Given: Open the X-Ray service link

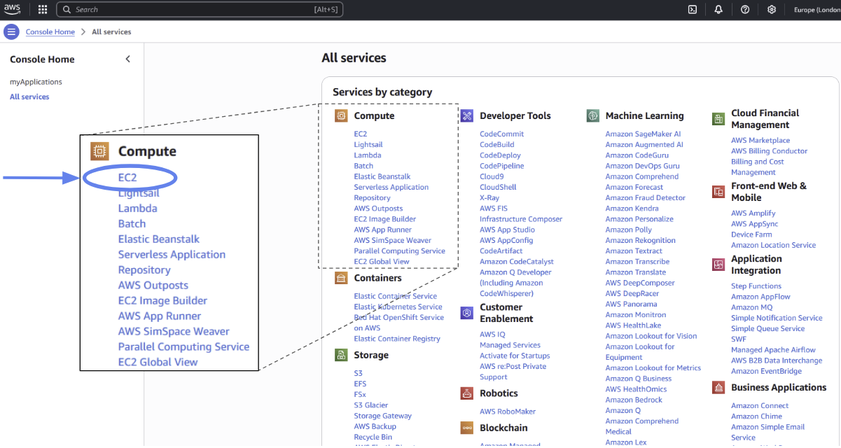Looking at the screenshot, I should [489, 198].
